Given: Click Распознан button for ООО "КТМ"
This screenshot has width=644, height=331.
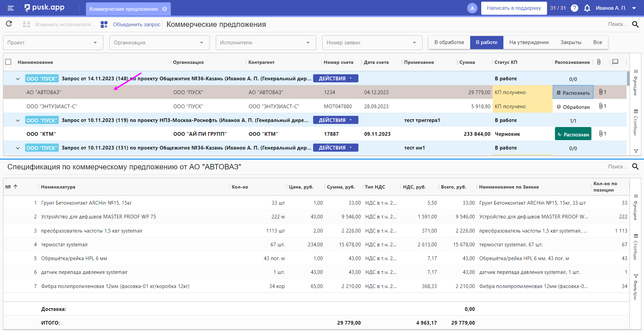Looking at the screenshot, I should (x=573, y=134).
